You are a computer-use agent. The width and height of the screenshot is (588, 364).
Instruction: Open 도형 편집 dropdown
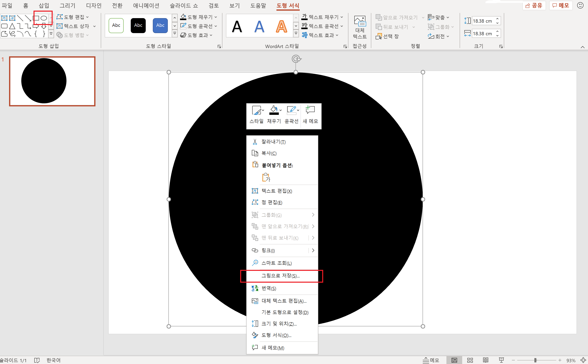coord(73,17)
